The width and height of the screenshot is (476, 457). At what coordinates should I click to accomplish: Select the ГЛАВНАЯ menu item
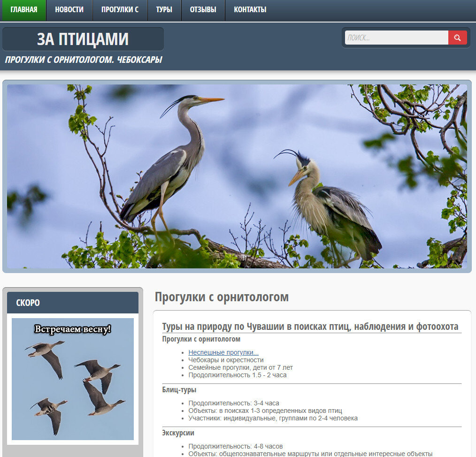coord(23,10)
